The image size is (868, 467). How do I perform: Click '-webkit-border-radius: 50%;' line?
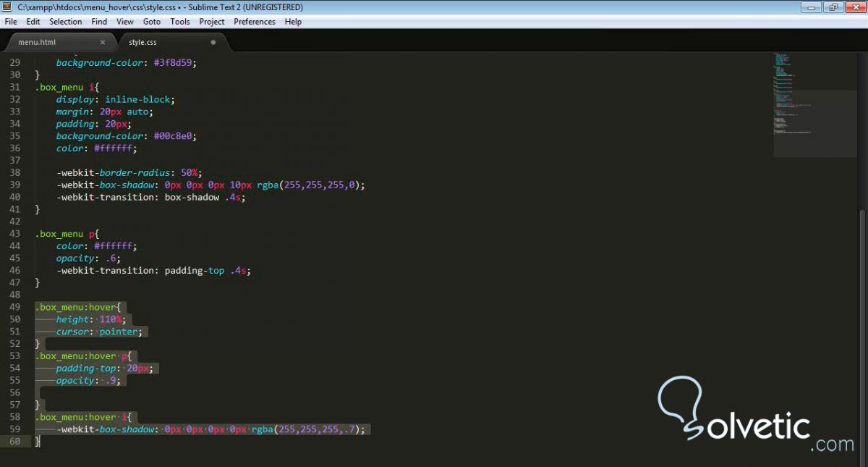pos(130,173)
